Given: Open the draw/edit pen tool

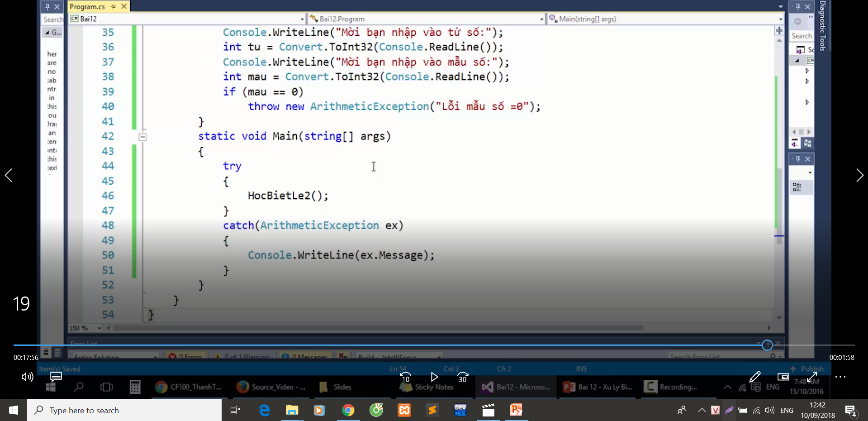Looking at the screenshot, I should (x=754, y=377).
